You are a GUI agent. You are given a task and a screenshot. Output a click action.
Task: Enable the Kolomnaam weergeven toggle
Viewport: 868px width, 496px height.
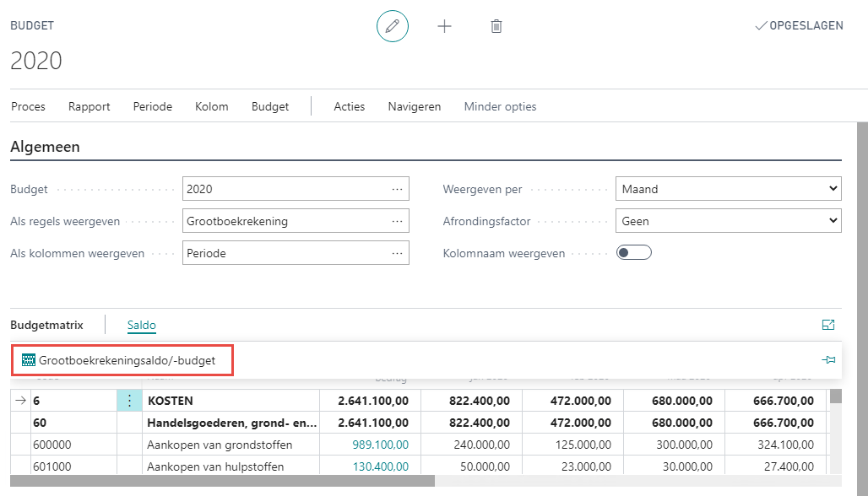pos(633,252)
